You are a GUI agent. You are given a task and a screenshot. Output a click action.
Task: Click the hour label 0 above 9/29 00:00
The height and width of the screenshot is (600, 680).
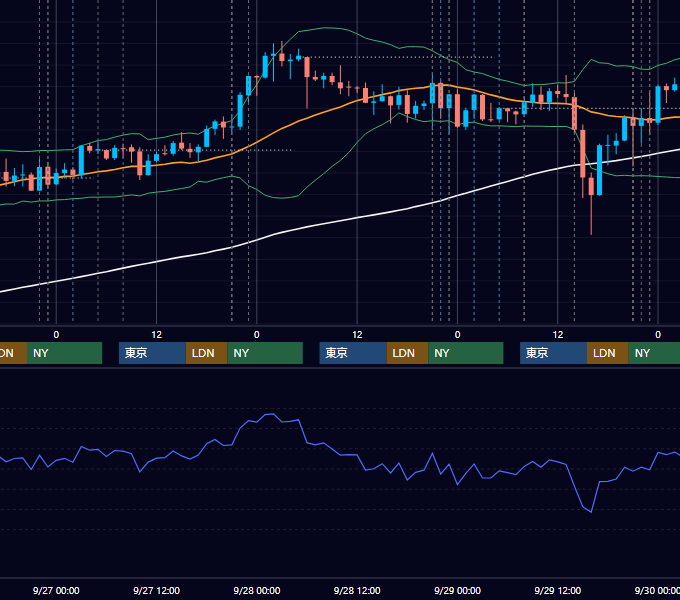click(x=457, y=335)
